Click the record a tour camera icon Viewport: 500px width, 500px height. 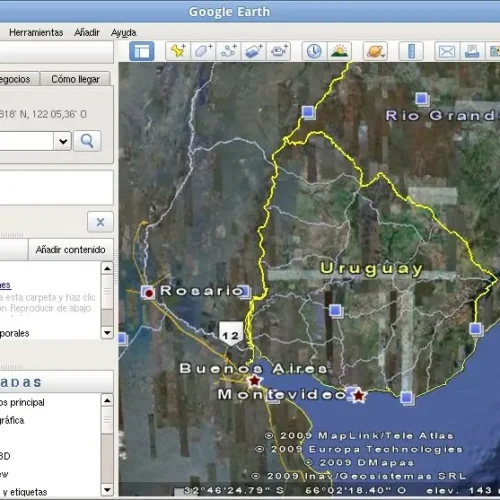(279, 51)
